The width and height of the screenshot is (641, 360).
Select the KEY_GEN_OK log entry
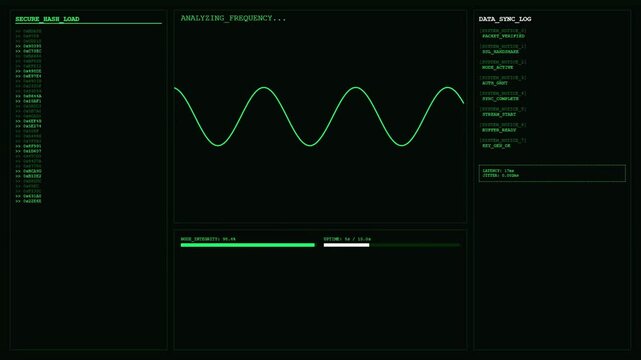pyautogui.click(x=496, y=145)
